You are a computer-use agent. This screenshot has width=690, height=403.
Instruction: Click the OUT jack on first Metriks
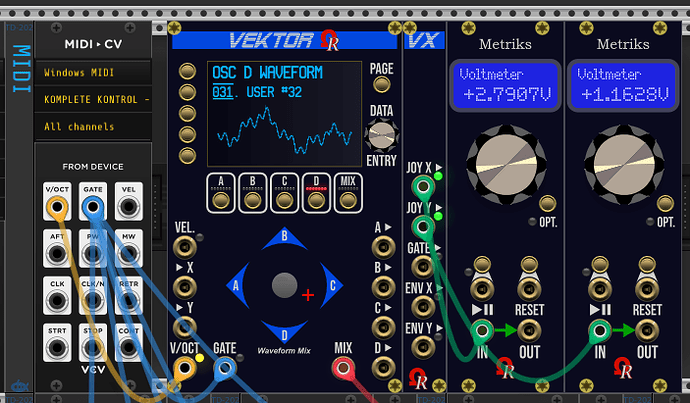[x=529, y=330]
